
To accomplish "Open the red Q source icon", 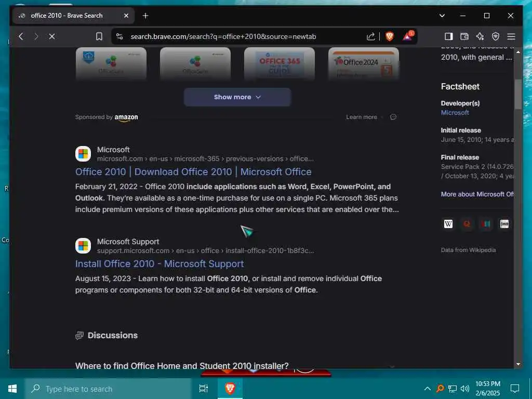I will (467, 224).
